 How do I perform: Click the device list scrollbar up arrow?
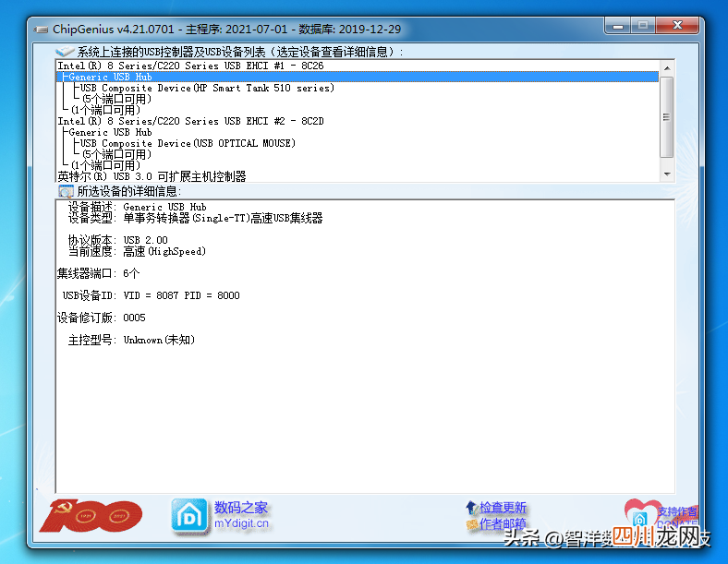pos(667,68)
